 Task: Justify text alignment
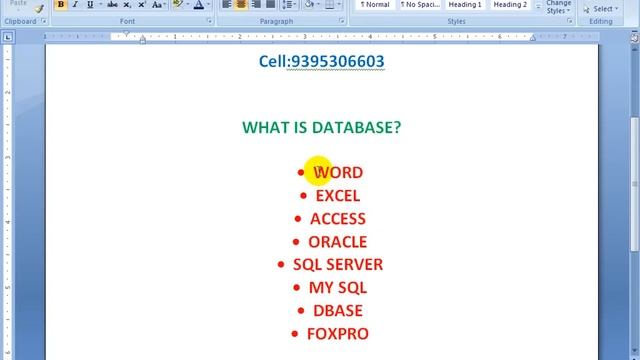tap(270, 4)
